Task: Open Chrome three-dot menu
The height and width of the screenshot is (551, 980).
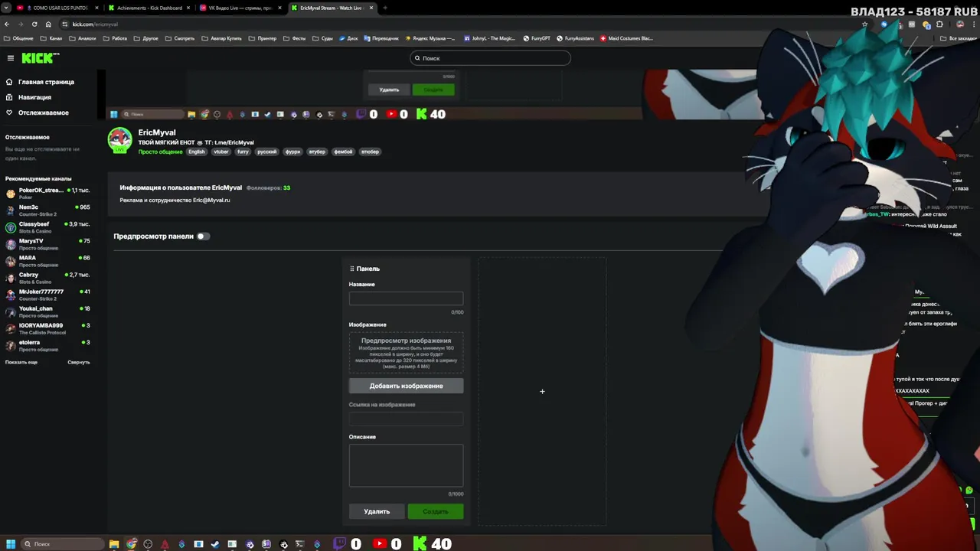Action: [x=972, y=24]
